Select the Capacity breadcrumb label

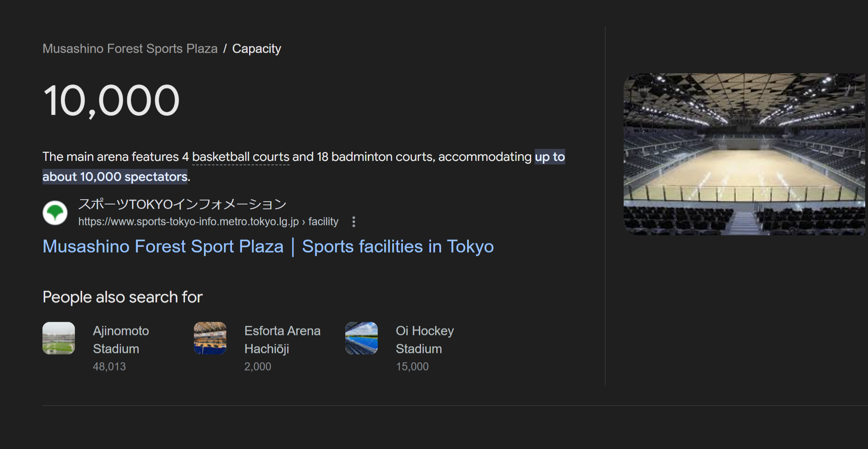257,48
